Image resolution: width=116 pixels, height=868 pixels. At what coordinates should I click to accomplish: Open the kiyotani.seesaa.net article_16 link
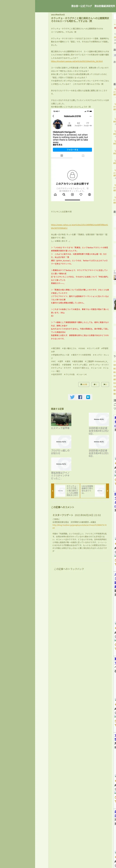click(x=77, y=61)
